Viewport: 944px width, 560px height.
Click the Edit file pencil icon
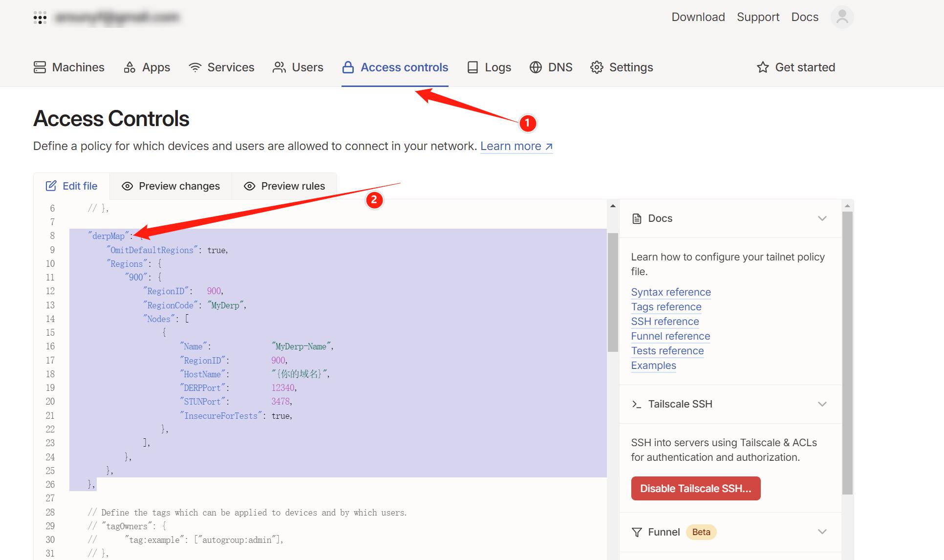51,186
